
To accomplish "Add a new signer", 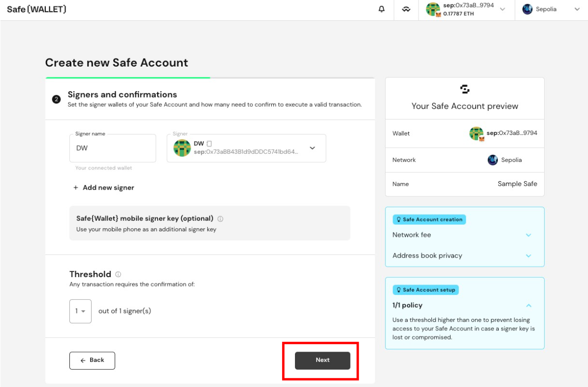I will [x=103, y=188].
